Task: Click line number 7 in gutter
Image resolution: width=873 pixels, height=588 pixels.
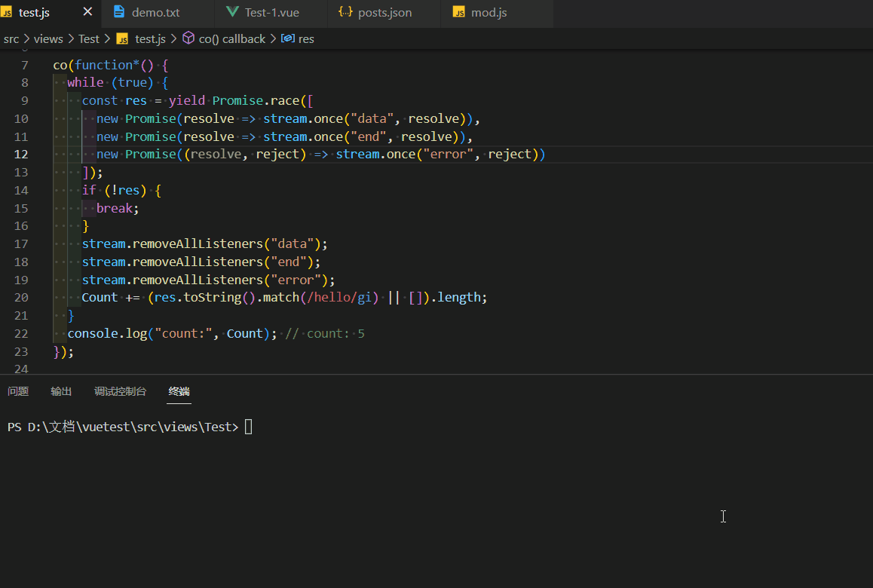Action: coord(24,65)
